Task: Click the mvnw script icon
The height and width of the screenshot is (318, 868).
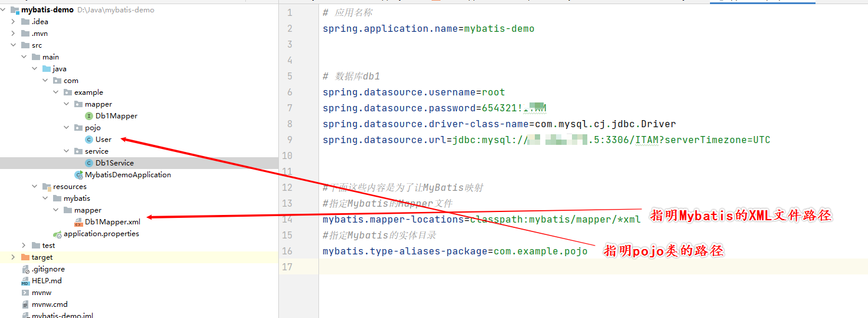Action: 25,293
